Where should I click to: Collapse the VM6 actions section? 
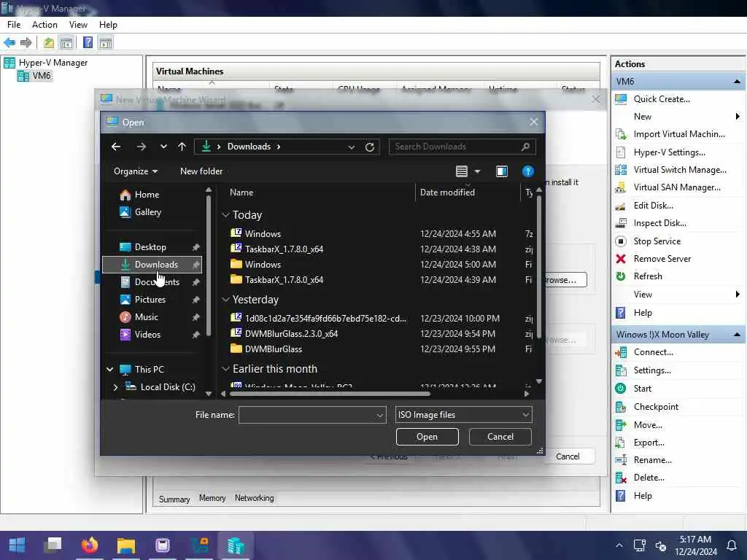pos(737,82)
